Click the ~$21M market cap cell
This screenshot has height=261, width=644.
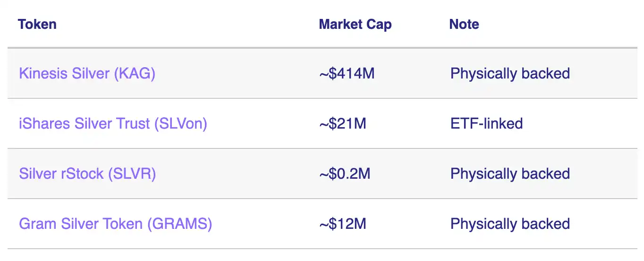pyautogui.click(x=343, y=124)
